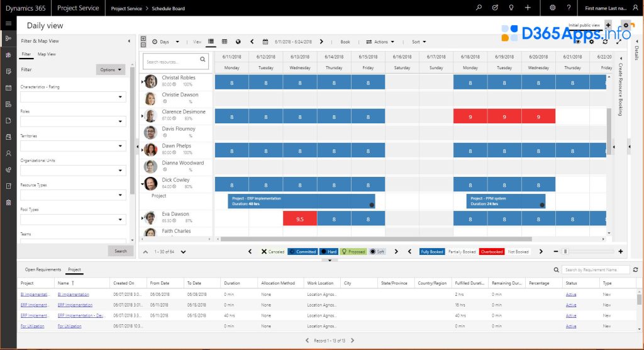Click the search magnifier in top bar
The image size is (644, 350).
[x=479, y=8]
